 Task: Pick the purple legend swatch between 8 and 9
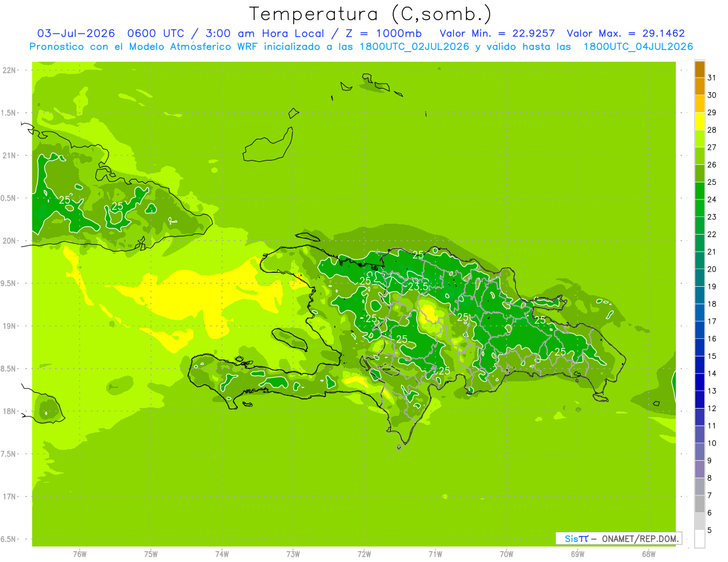pos(700,469)
